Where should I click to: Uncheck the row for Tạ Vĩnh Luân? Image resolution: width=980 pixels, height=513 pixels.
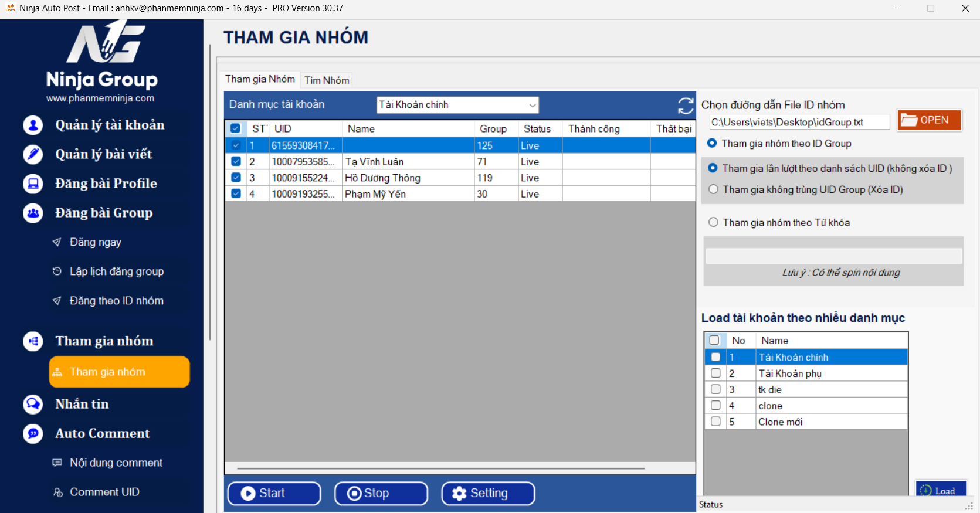[236, 161]
